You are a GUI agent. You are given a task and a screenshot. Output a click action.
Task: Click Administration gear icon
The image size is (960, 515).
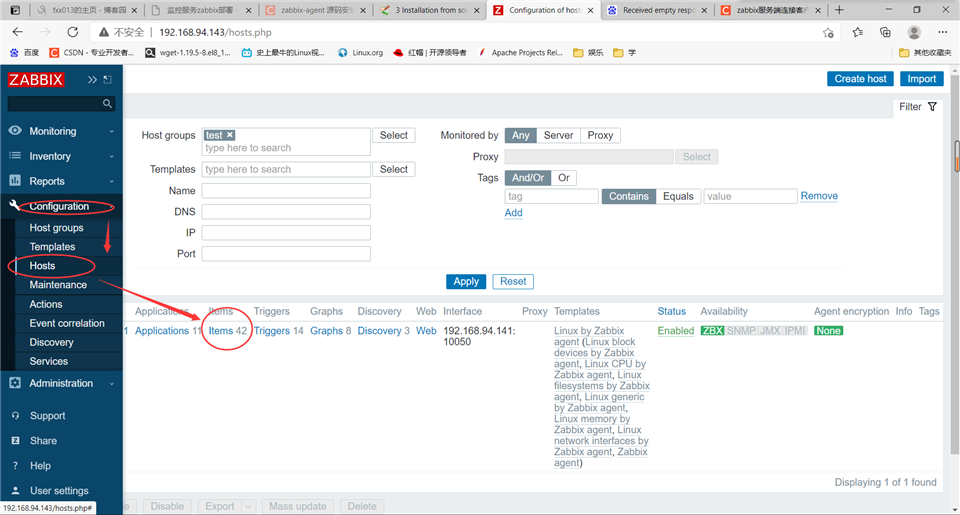coord(15,383)
